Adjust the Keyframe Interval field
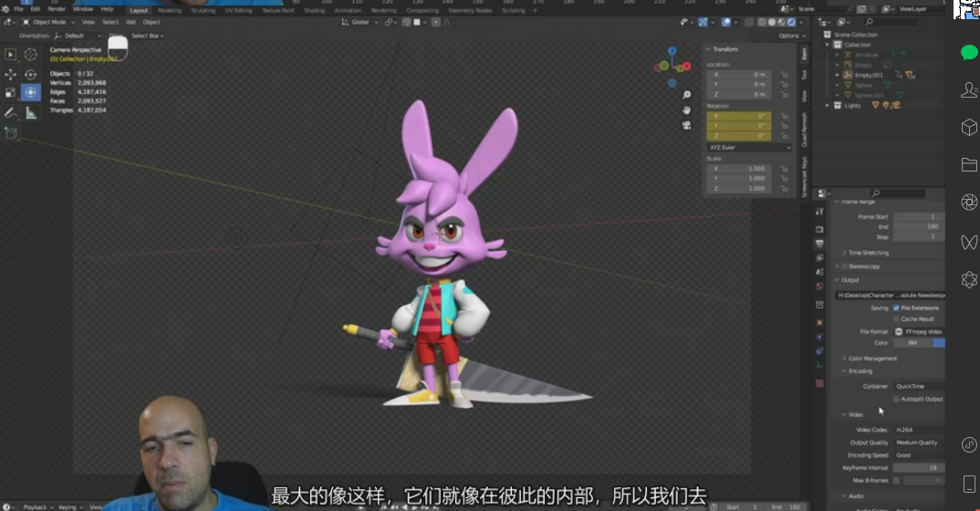This screenshot has width=980, height=511. [919, 468]
